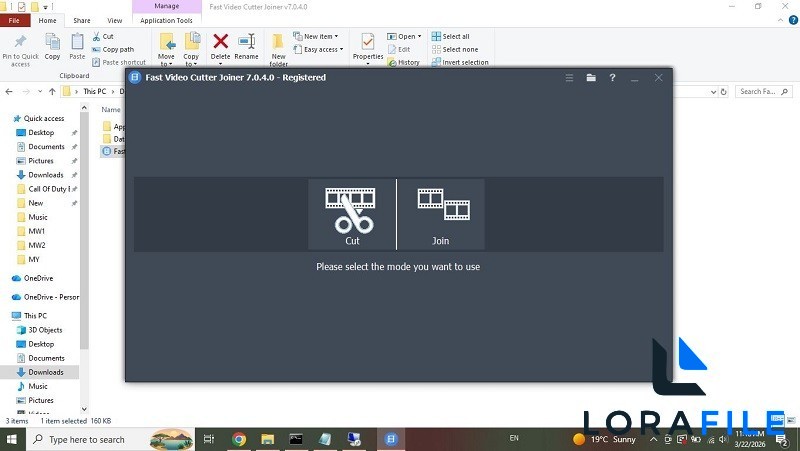
Task: Expand the Open dropdown in the ribbon
Action: [x=404, y=36]
